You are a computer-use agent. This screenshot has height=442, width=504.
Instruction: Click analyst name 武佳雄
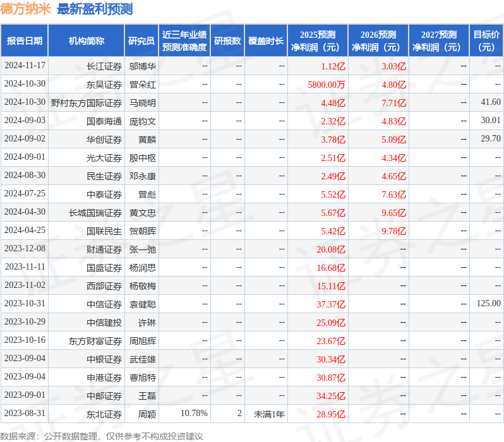click(142, 360)
